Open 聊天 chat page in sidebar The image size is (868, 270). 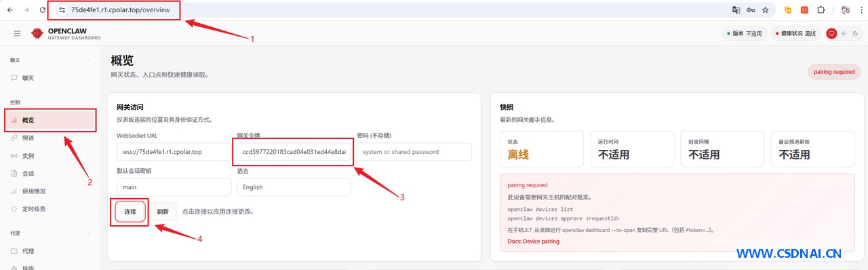click(49, 78)
